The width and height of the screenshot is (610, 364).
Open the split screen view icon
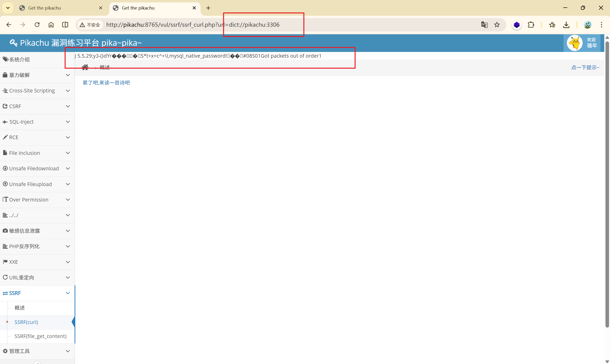click(x=65, y=25)
